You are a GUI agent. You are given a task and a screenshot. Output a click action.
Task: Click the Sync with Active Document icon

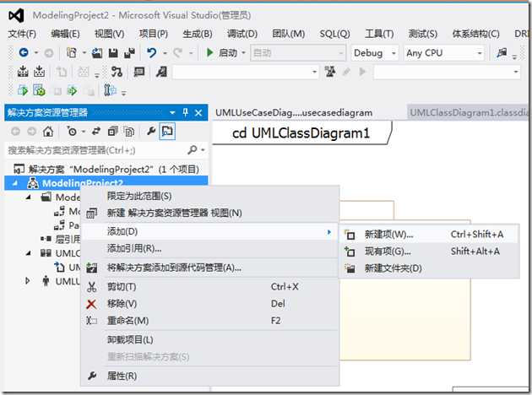coord(96,131)
